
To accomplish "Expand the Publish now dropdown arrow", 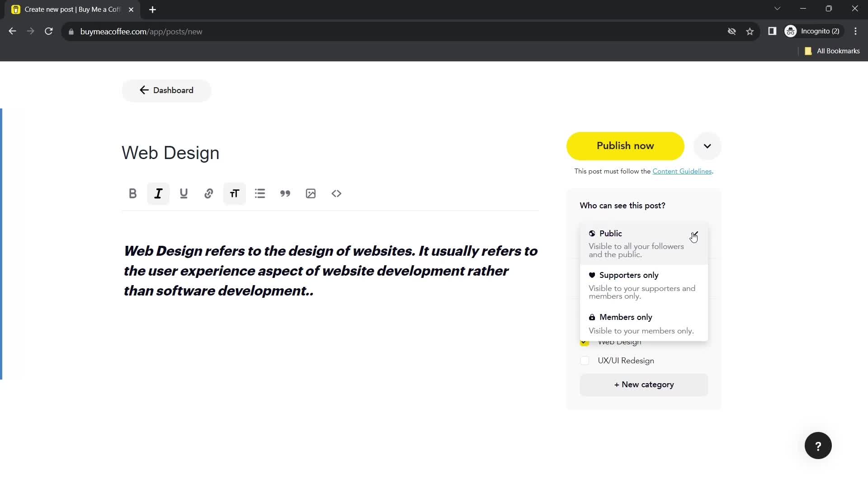I will (707, 145).
